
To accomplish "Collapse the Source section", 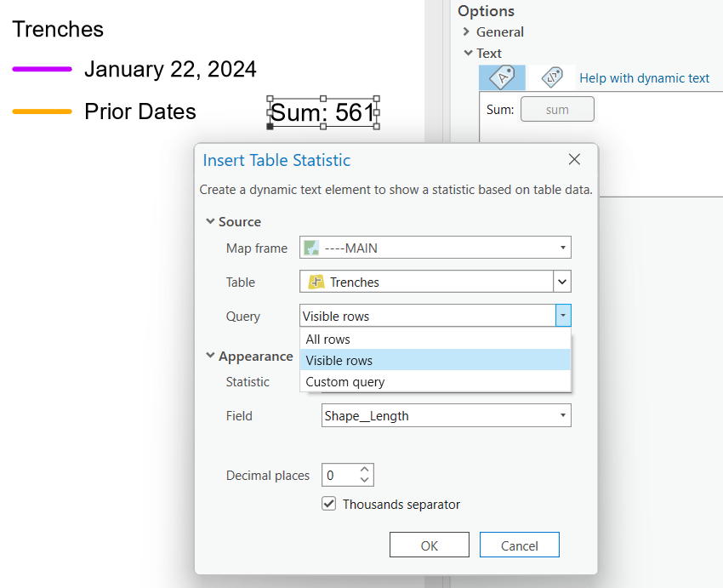I will click(210, 221).
